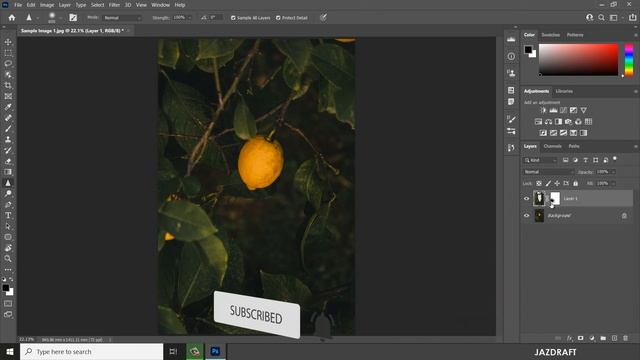640x360 pixels.
Task: Add a Curves adjustment
Action: 563,110
